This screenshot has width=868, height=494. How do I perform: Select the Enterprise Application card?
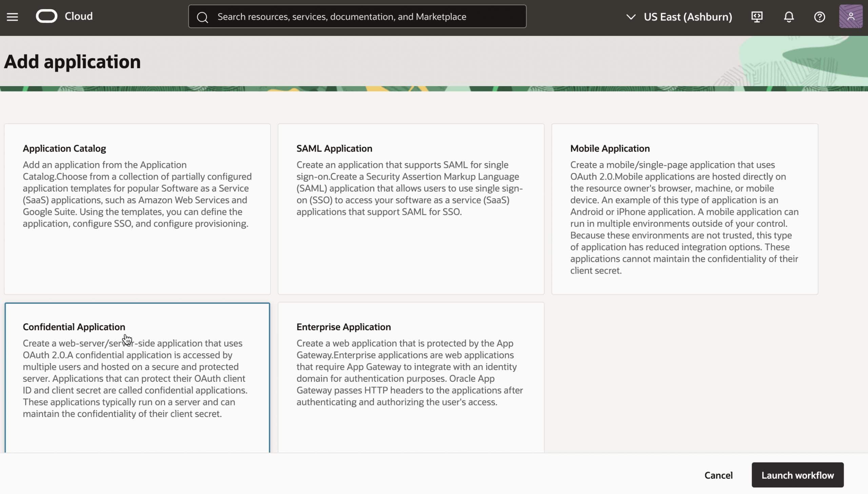point(411,377)
